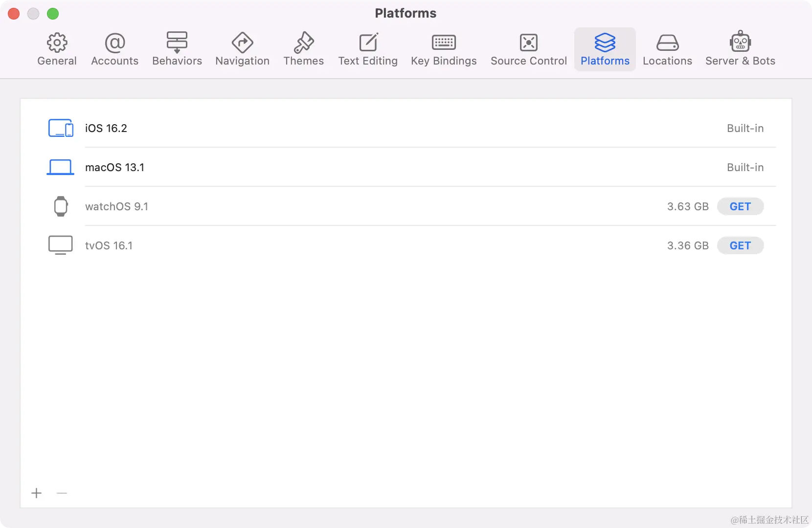Open the Accounts @ icon
Screen dimensions: 812x528
[115, 43]
